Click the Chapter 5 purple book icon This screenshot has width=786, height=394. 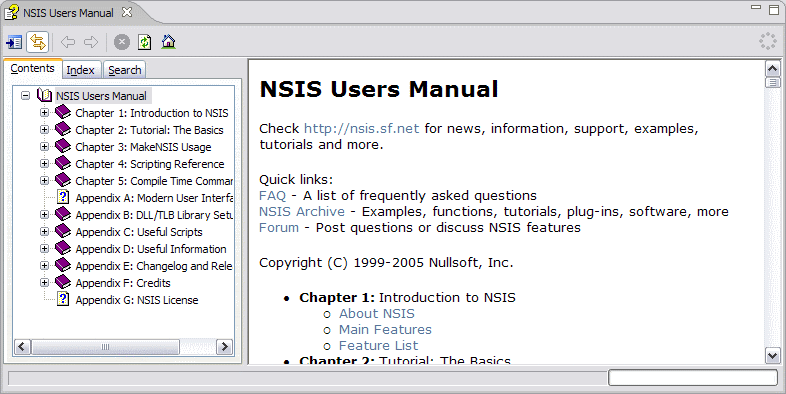coord(63,180)
